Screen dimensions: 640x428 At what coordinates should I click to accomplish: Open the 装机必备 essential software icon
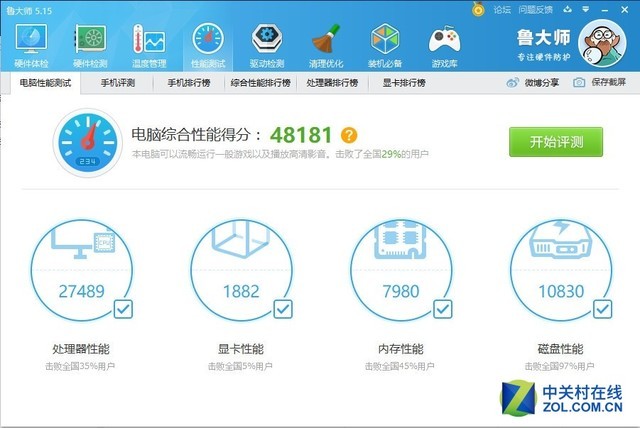click(x=384, y=45)
